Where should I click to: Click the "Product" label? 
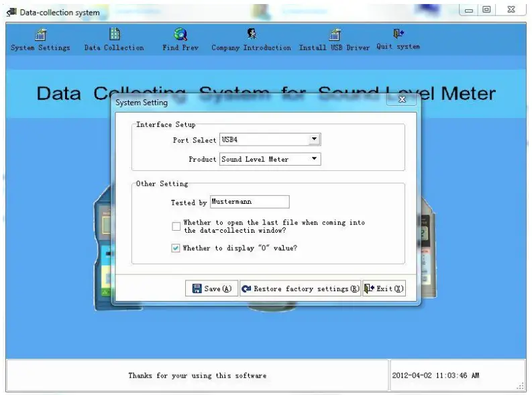click(202, 160)
